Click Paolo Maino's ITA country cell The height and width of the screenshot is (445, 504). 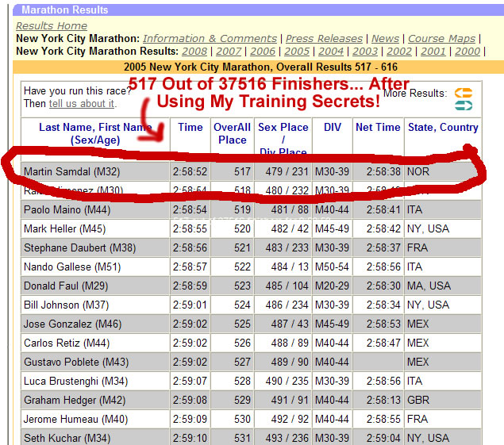[x=443, y=210]
